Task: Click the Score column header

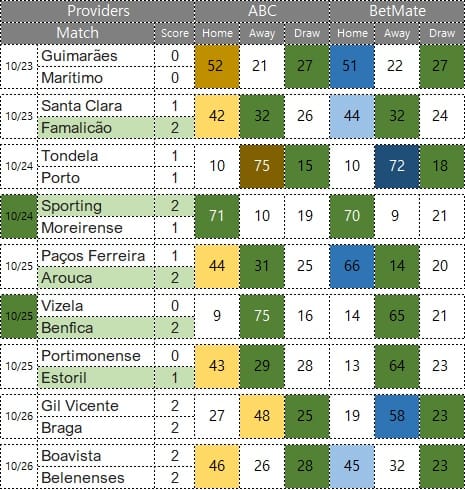Action: 175,33
